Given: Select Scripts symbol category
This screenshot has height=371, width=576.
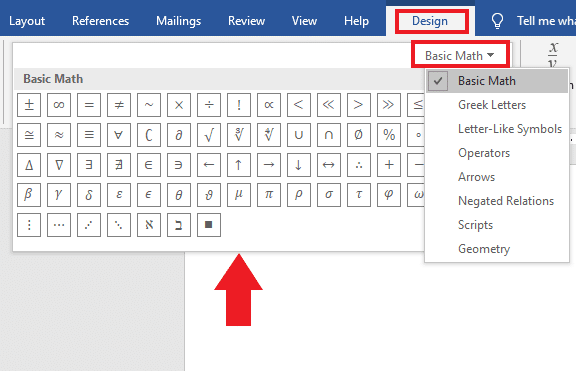Looking at the screenshot, I should [497, 225].
